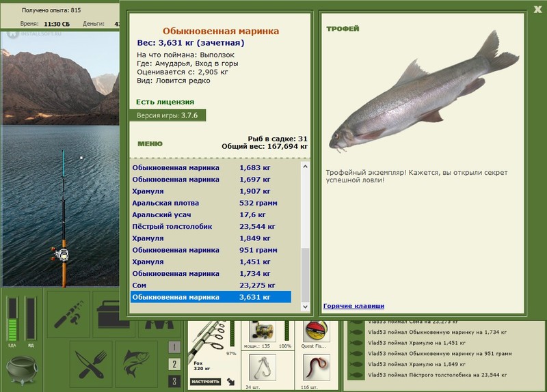Select Храмуля 1,907 кг row
Screen dimensions: 547x392
pyautogui.click(x=211, y=191)
